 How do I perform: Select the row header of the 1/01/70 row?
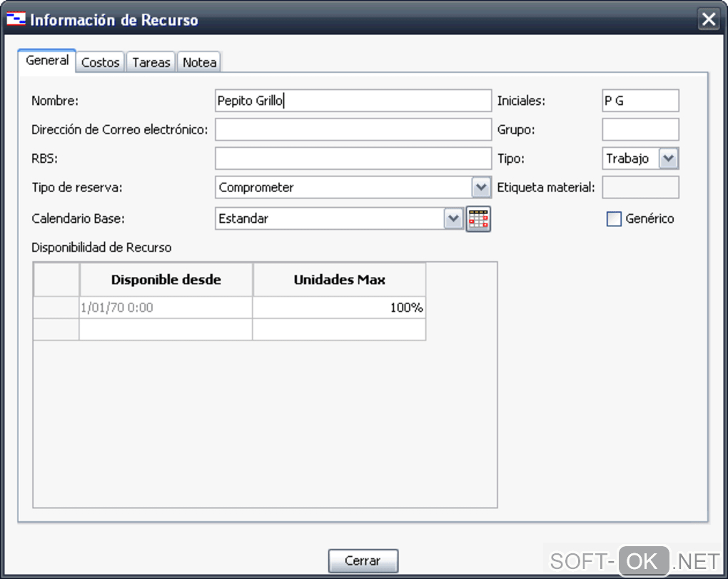pos(56,308)
